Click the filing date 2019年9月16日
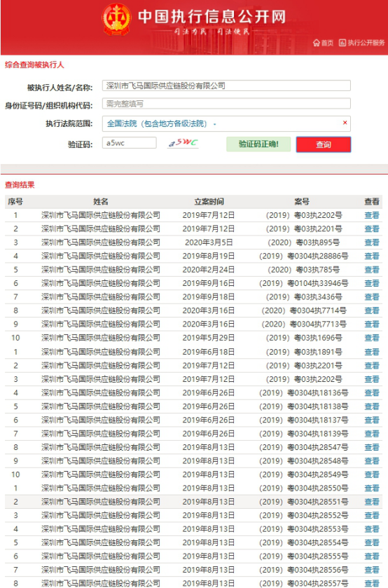This screenshot has height=588, width=388. [209, 284]
